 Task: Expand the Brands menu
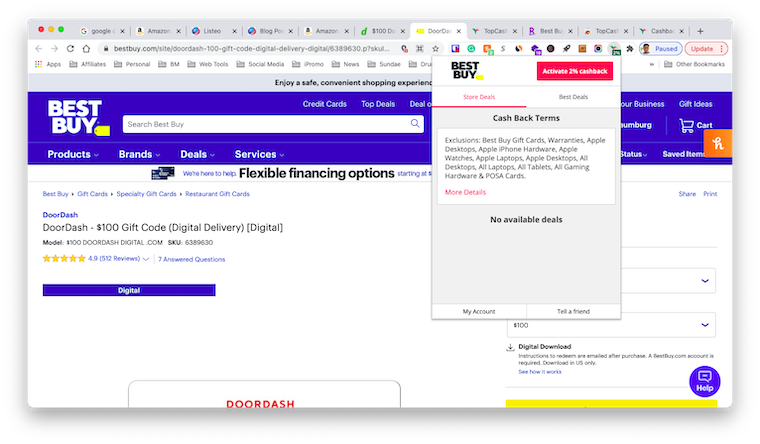[x=140, y=154]
